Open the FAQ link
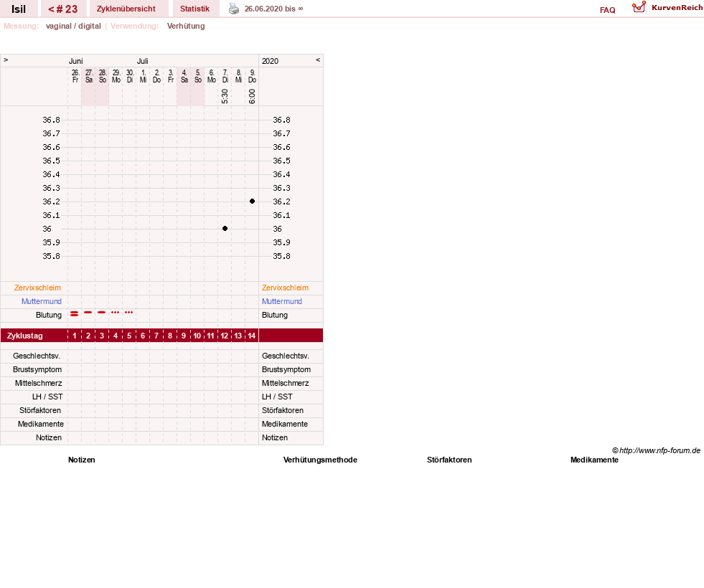Viewport: 704px width, 588px height. 607,10
